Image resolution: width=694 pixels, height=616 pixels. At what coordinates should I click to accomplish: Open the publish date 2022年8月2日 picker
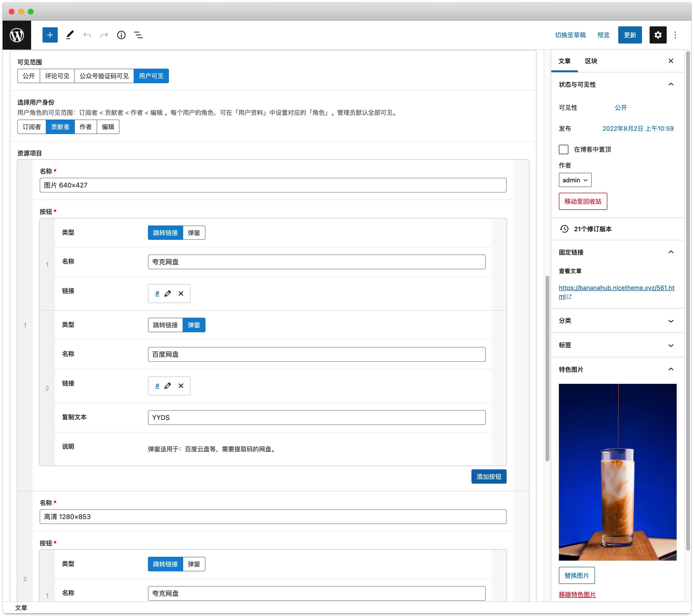(x=638, y=129)
